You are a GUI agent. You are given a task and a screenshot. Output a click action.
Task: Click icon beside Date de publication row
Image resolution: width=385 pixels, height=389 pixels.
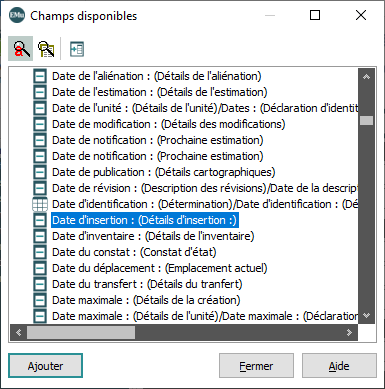40,172
